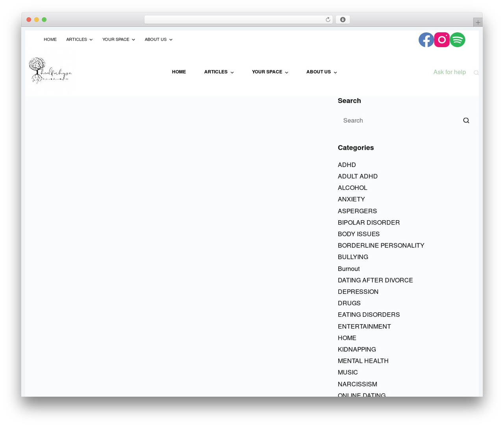
Task: Open the ALCOHOL category
Action: [x=352, y=188]
